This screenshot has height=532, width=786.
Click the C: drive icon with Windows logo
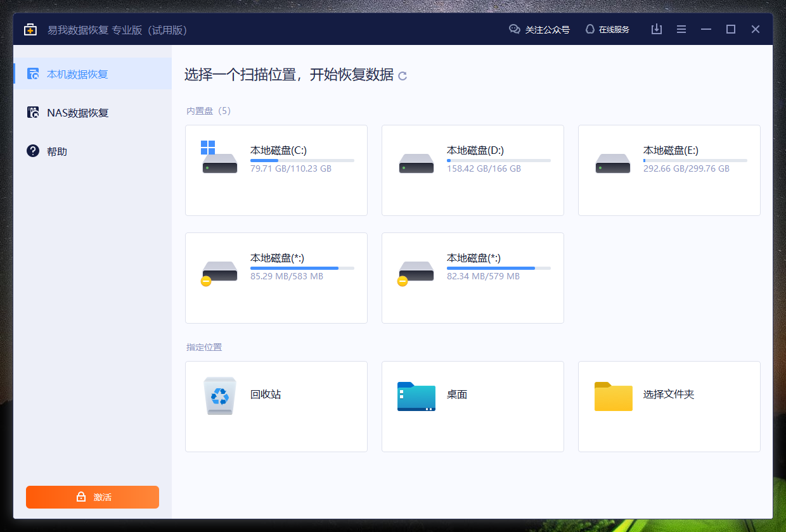[219, 157]
